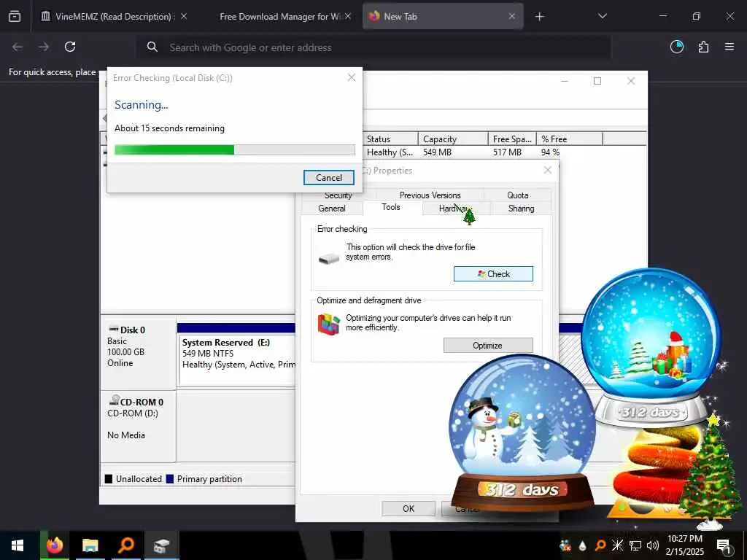Viewport: 747px width, 560px height.
Task: Expand the list all tabs dropdown
Action: [x=602, y=16]
